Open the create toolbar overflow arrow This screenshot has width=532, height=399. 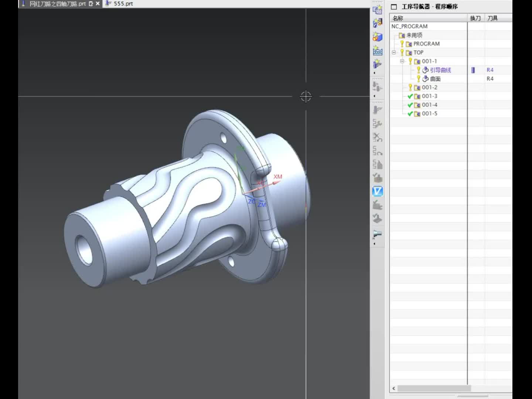374,73
